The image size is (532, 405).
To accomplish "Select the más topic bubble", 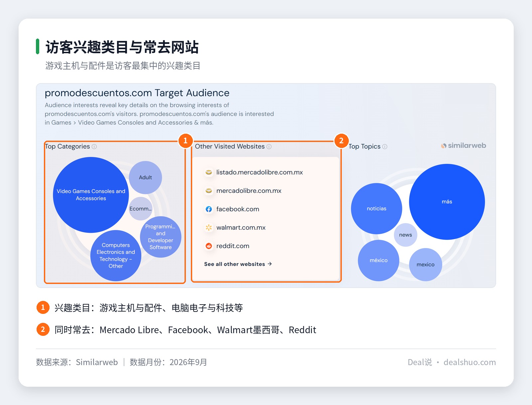I will tap(447, 202).
